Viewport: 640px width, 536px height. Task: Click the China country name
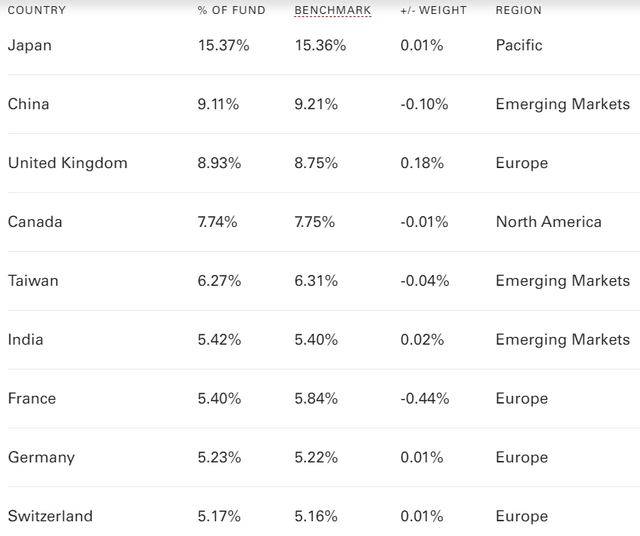(x=28, y=104)
